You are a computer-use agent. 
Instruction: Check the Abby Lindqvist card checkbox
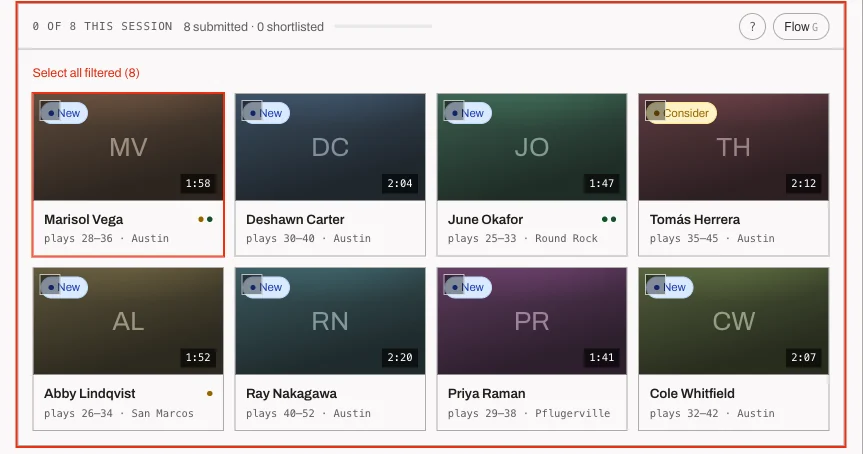pos(50,285)
